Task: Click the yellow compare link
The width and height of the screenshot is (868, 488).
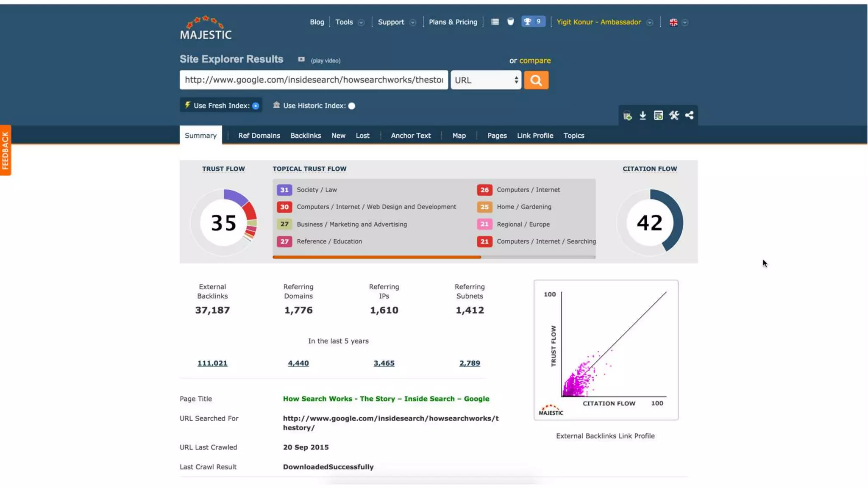Action: tap(535, 61)
